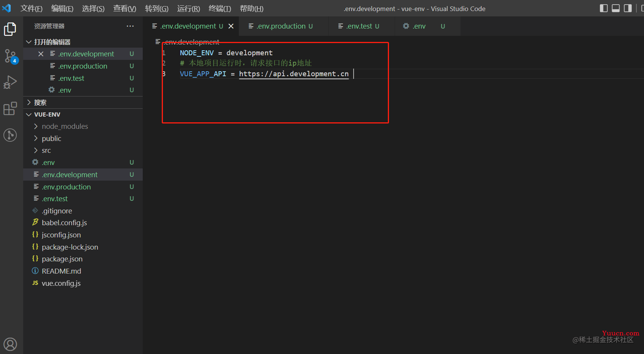Viewport: 644px width, 354px height.
Task: Close the .env.development editor tab
Action: tap(231, 26)
